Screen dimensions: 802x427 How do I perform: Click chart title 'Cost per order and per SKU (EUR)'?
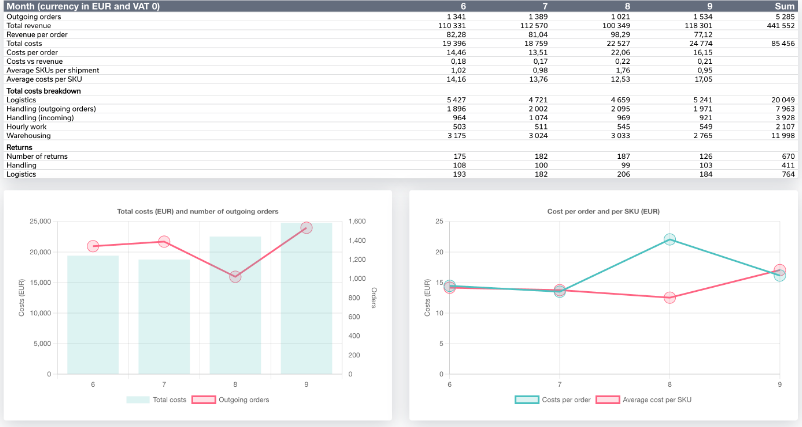coord(604,211)
